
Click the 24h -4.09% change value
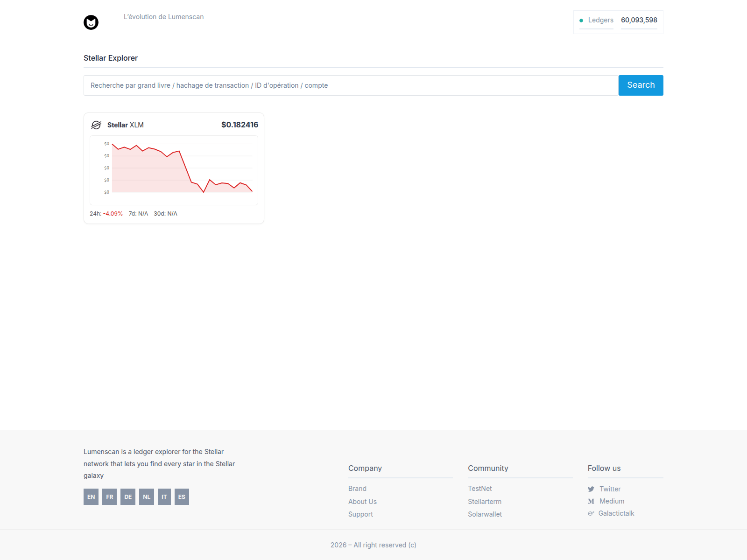click(x=113, y=214)
